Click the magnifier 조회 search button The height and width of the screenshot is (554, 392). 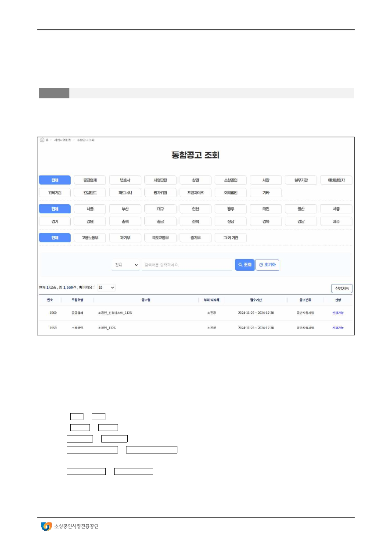point(245,265)
